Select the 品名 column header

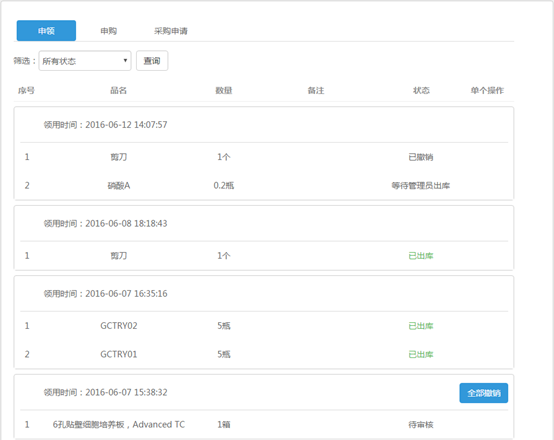point(118,90)
